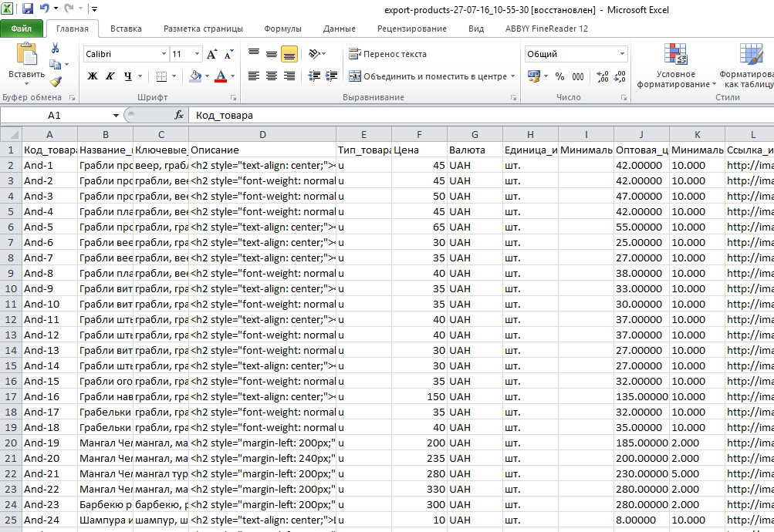Increase decimal places

pyautogui.click(x=602, y=76)
